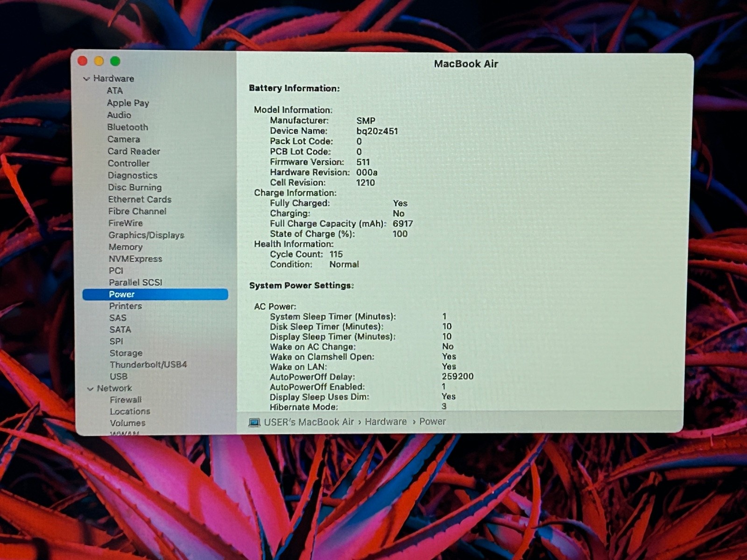Screen dimensions: 747x560
Task: Click Hardware in the path bar
Action: (x=386, y=422)
